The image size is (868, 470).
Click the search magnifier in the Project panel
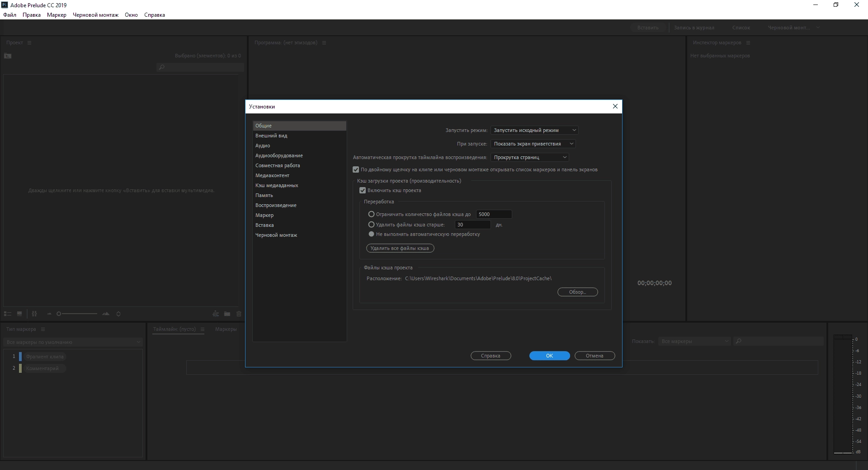coord(161,67)
